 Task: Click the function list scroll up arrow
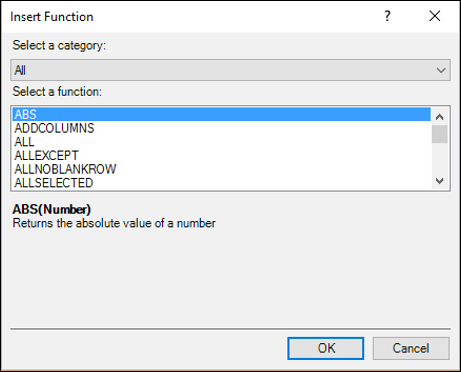pos(440,117)
